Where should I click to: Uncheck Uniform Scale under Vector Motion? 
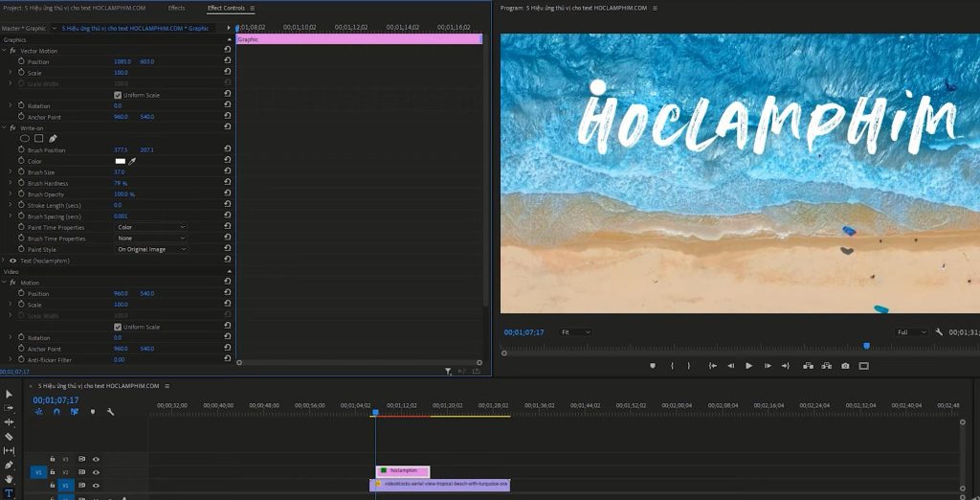click(118, 95)
